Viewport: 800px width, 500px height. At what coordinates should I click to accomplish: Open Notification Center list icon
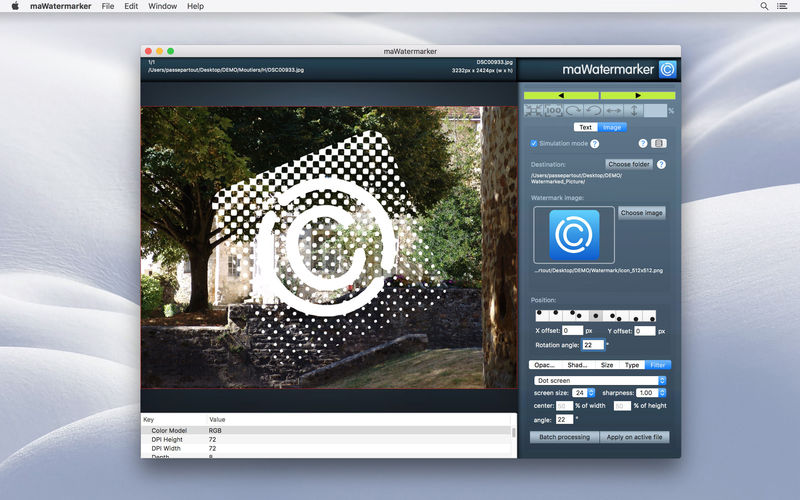pos(782,6)
